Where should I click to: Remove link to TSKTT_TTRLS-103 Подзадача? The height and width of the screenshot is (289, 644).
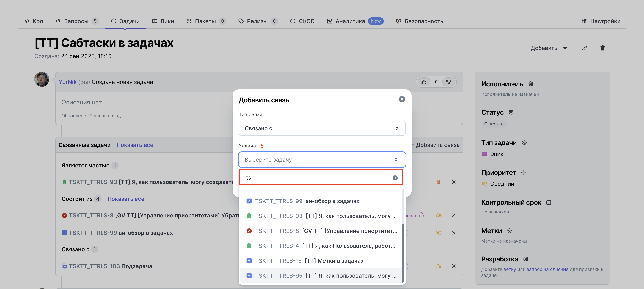453,266
